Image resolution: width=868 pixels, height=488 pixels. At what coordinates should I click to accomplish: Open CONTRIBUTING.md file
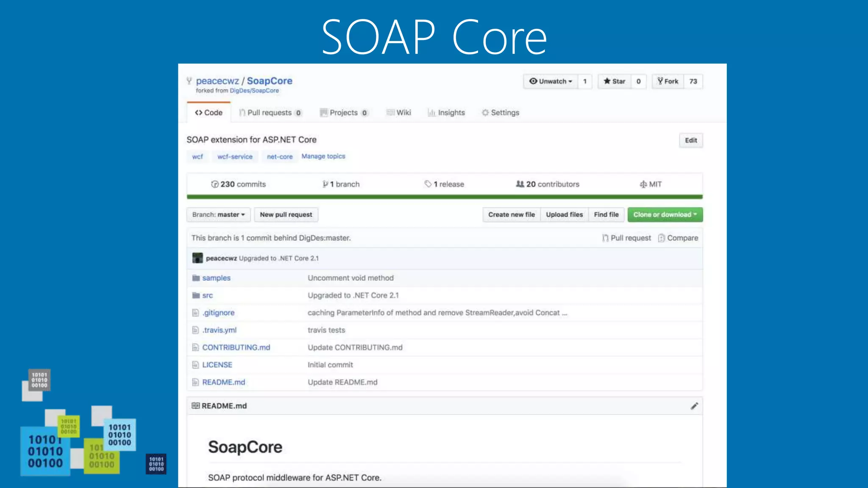pos(236,347)
